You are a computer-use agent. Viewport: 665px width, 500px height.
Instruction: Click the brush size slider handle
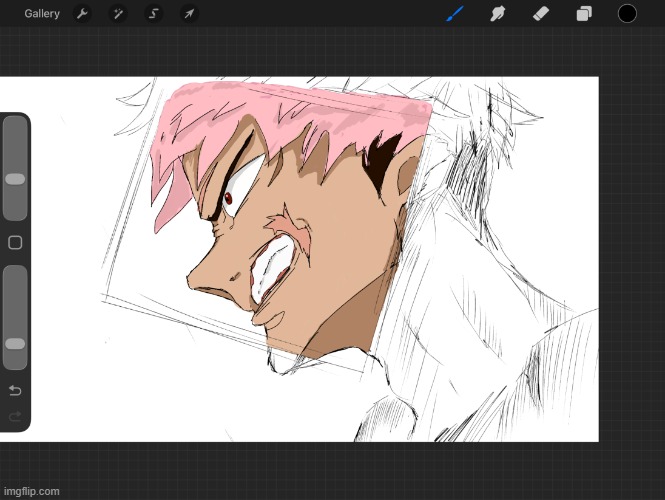pos(15,179)
